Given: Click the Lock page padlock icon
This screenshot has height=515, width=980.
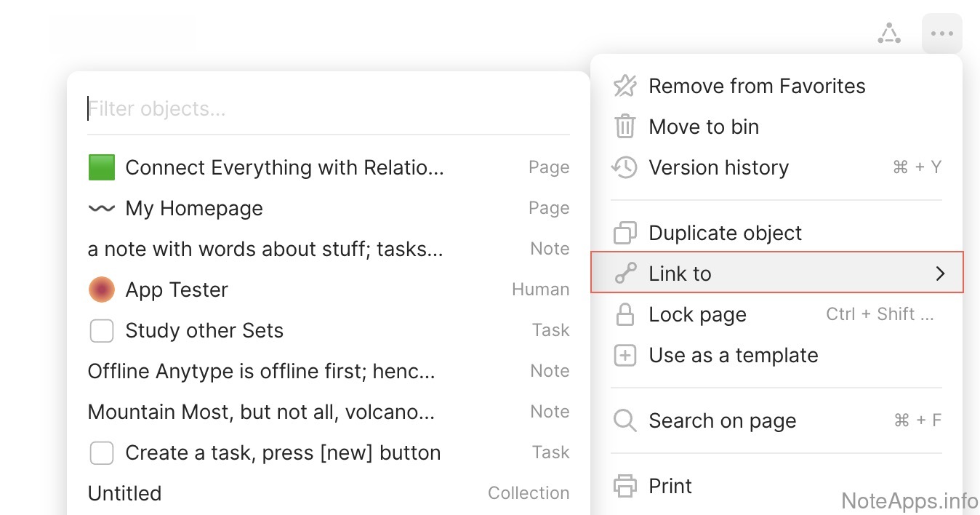Looking at the screenshot, I should tap(624, 314).
